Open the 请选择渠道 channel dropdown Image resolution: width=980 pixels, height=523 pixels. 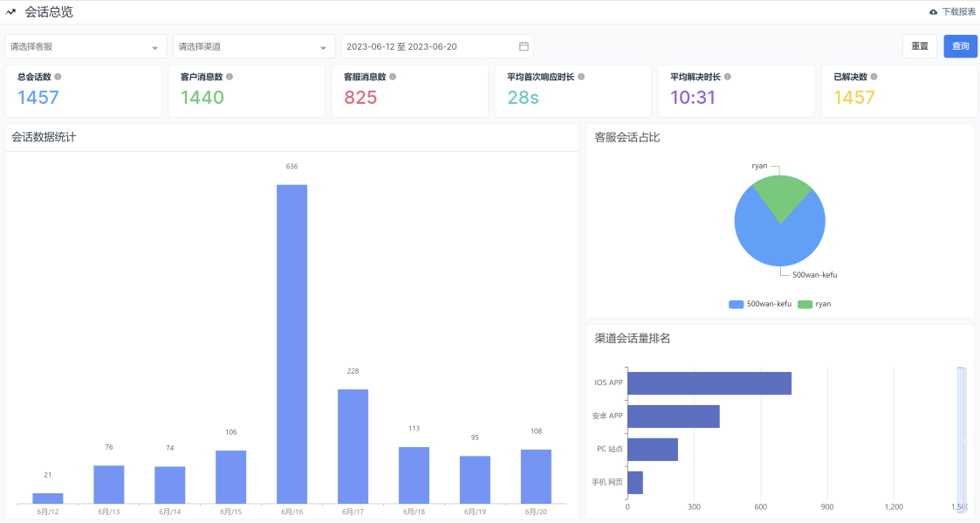pyautogui.click(x=253, y=46)
